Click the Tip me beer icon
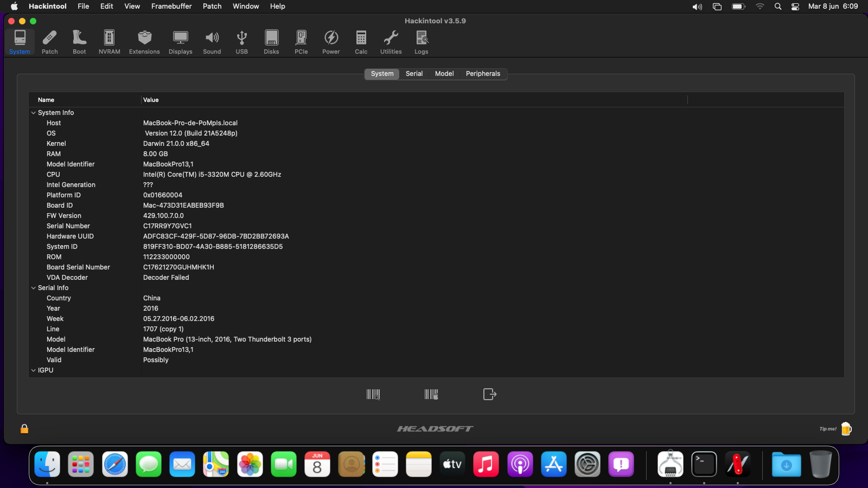Screen dimensions: 868x488 point(846,429)
